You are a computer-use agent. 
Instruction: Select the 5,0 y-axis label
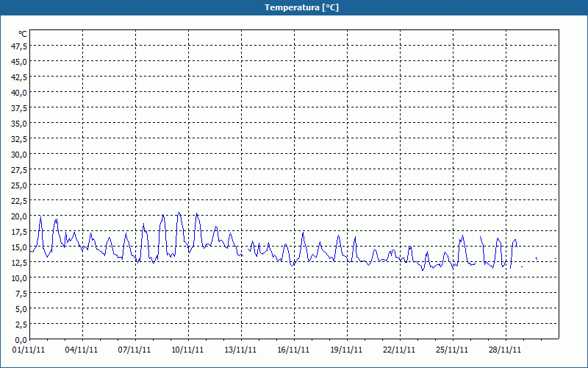21,309
